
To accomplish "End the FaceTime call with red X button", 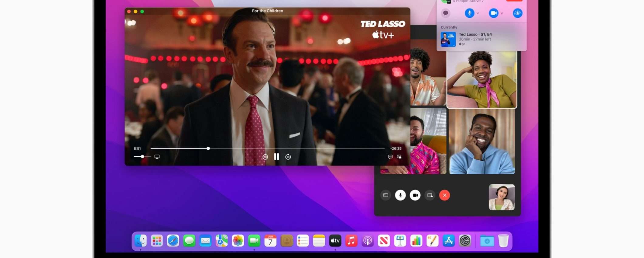I will (x=445, y=195).
